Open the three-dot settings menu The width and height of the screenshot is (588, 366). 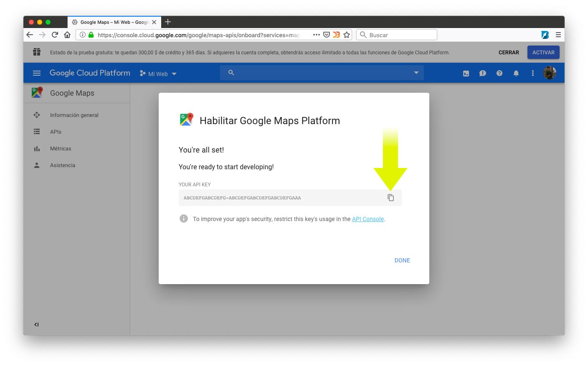click(x=532, y=73)
